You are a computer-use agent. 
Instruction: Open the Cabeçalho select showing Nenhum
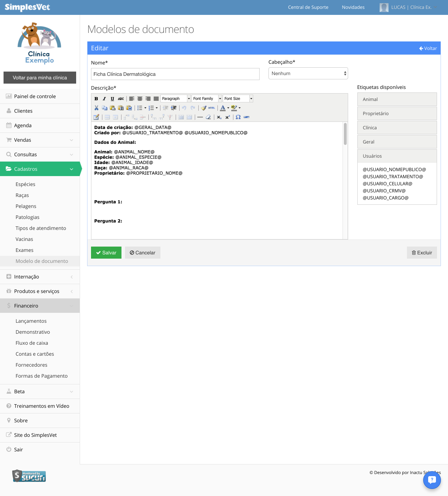(308, 73)
